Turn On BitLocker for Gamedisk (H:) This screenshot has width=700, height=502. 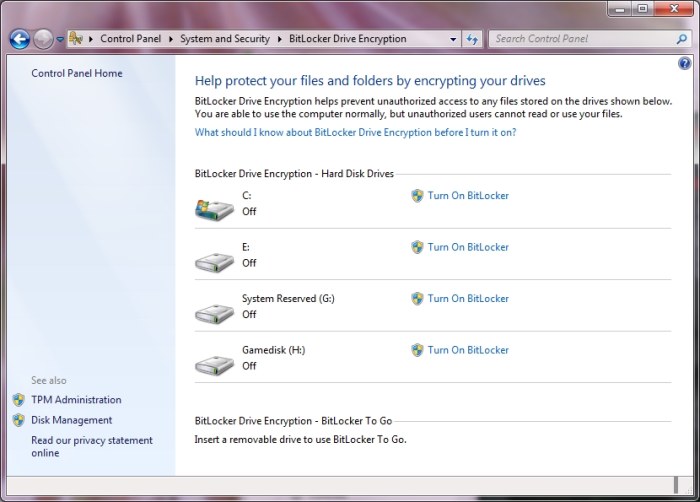[x=468, y=350]
